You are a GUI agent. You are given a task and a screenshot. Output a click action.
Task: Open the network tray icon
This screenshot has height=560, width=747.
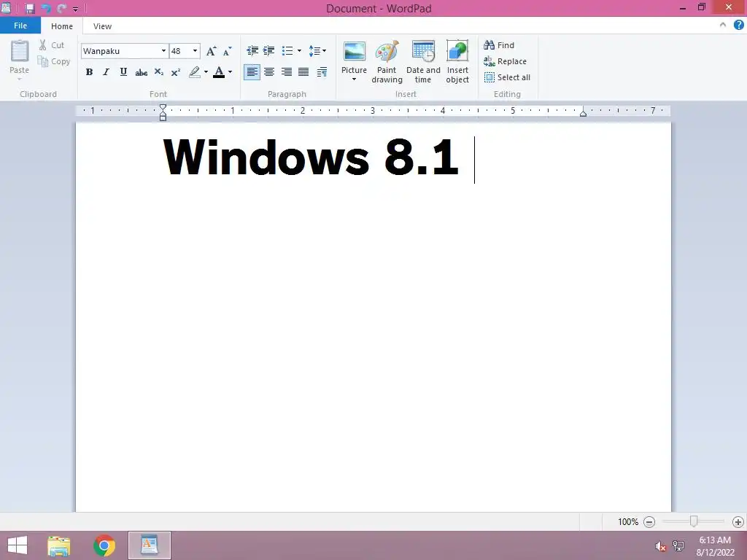(678, 546)
